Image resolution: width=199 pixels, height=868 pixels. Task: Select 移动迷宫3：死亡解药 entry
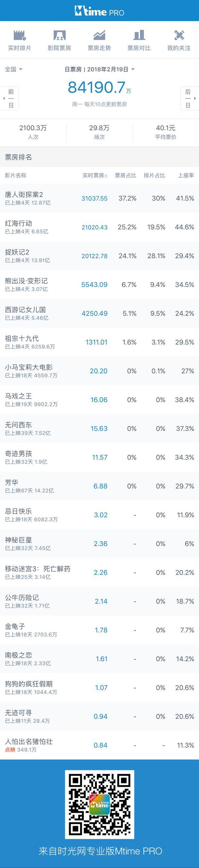click(99, 572)
